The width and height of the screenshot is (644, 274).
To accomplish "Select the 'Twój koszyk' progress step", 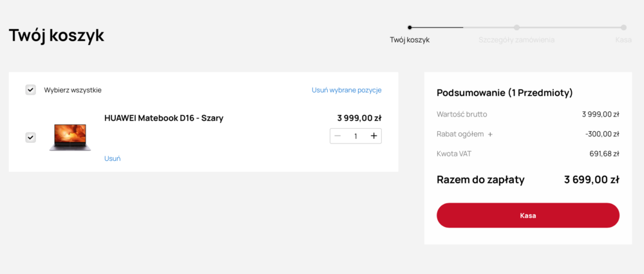I will coord(410,40).
